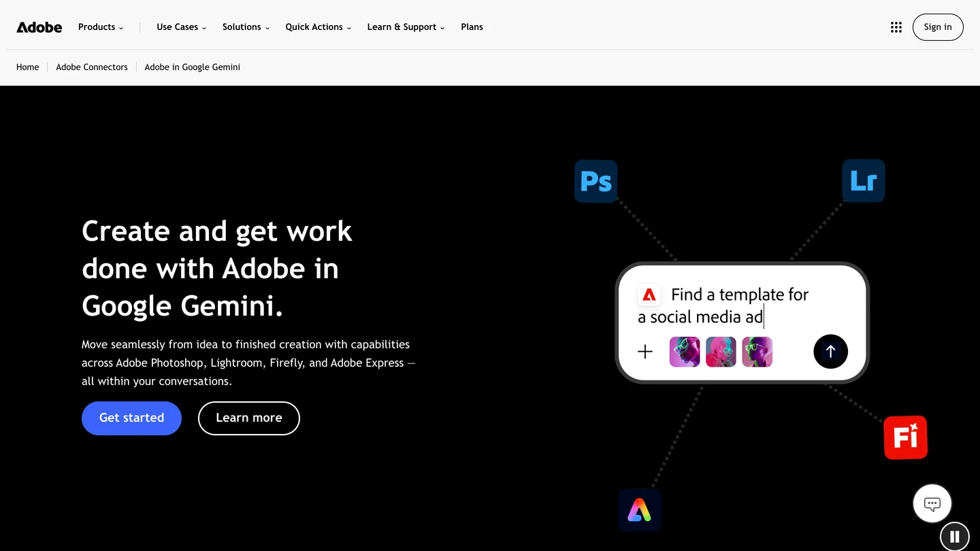Click the Adobe logo in header
The height and width of the screenshot is (551, 980).
point(39,27)
